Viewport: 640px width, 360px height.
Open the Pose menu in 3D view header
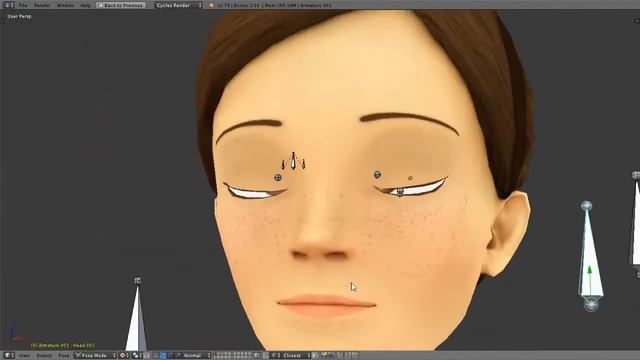63,356
